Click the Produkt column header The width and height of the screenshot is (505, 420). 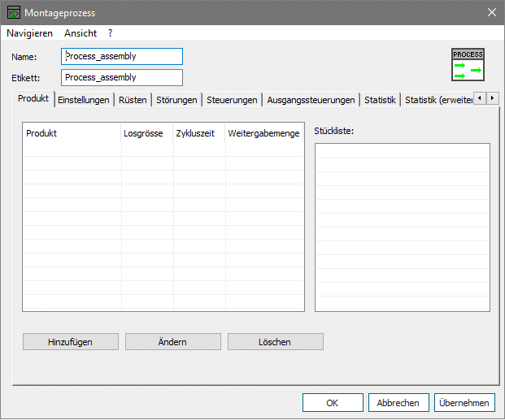(x=72, y=133)
